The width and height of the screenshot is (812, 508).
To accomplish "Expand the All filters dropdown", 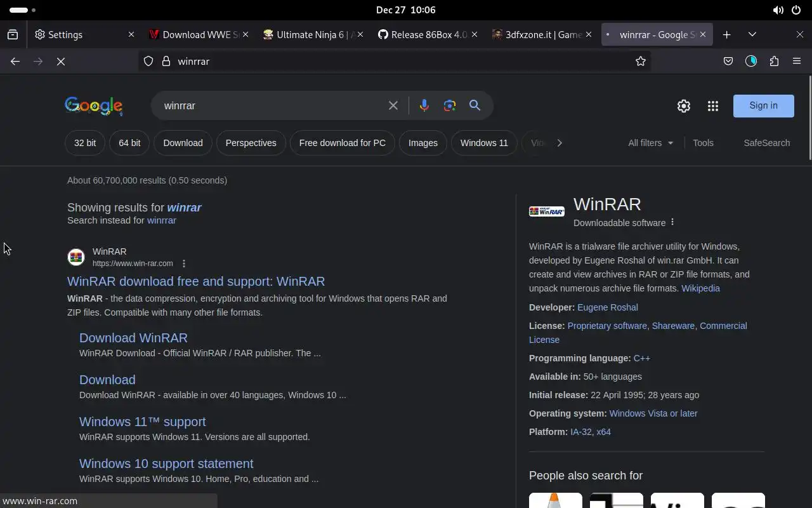I will tap(651, 143).
